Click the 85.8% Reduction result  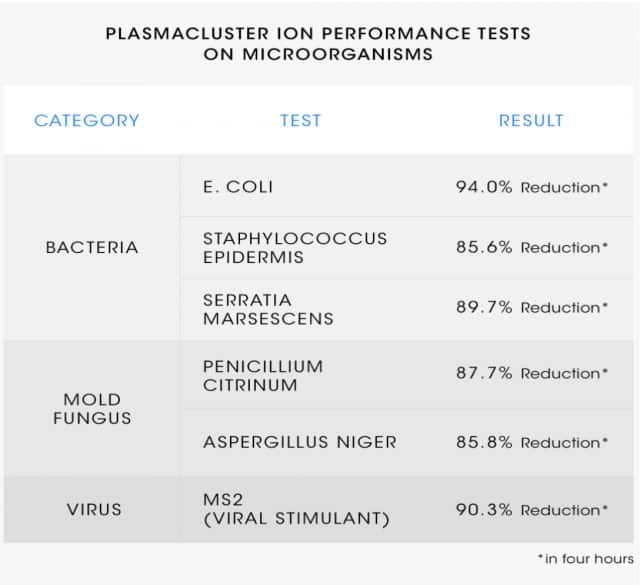532,442
